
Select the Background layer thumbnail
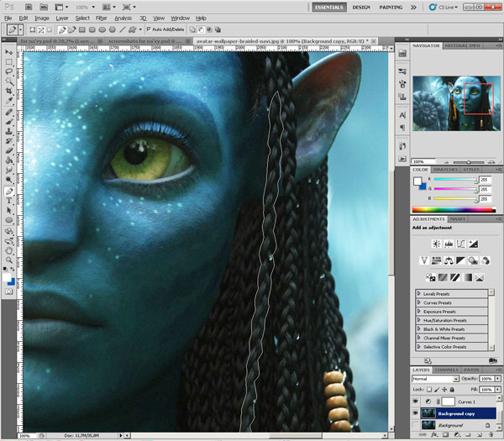click(430, 427)
